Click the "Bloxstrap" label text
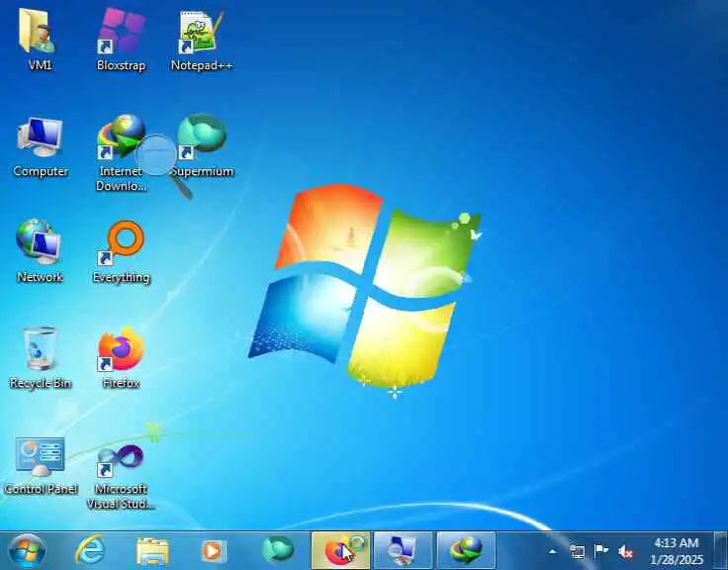 [x=122, y=65]
